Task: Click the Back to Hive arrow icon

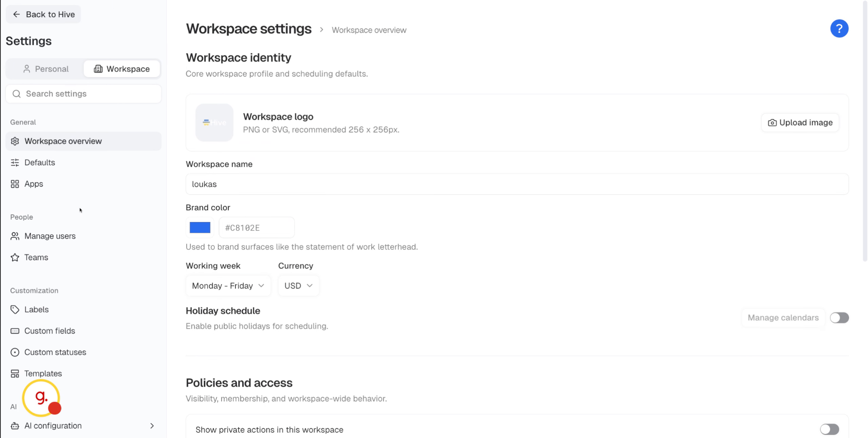Action: [16, 14]
